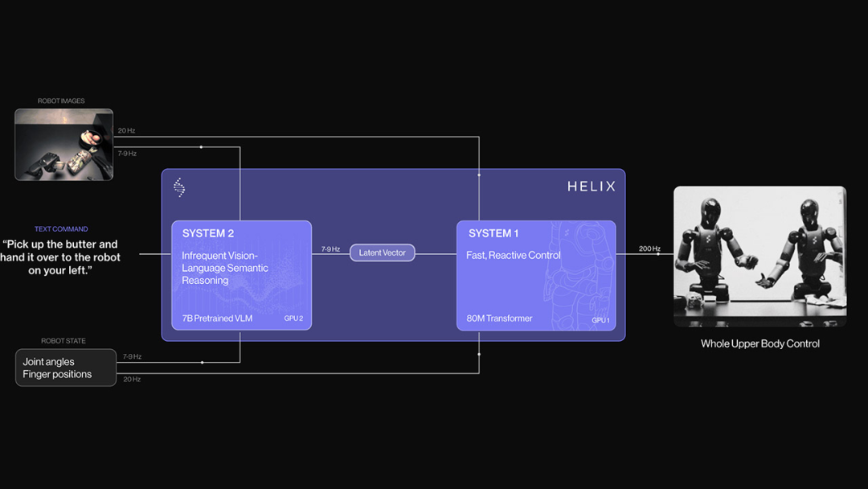This screenshot has height=489, width=868.
Task: Click the Infrequent Vision-Language Semantic Reasoning text
Action: coord(225,268)
